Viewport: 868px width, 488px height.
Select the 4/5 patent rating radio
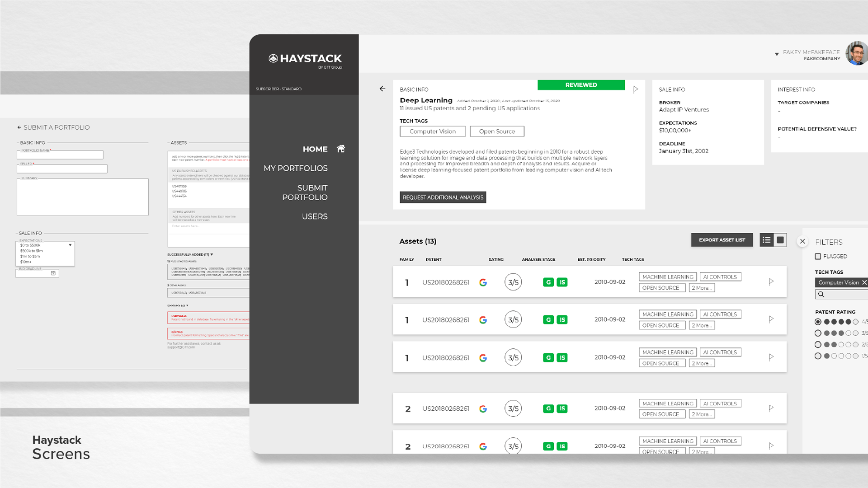(x=818, y=322)
